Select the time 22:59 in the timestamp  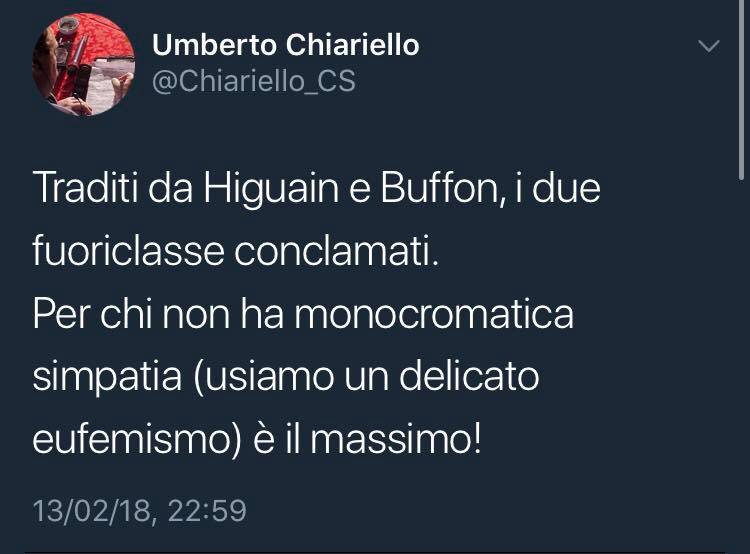click(x=207, y=510)
